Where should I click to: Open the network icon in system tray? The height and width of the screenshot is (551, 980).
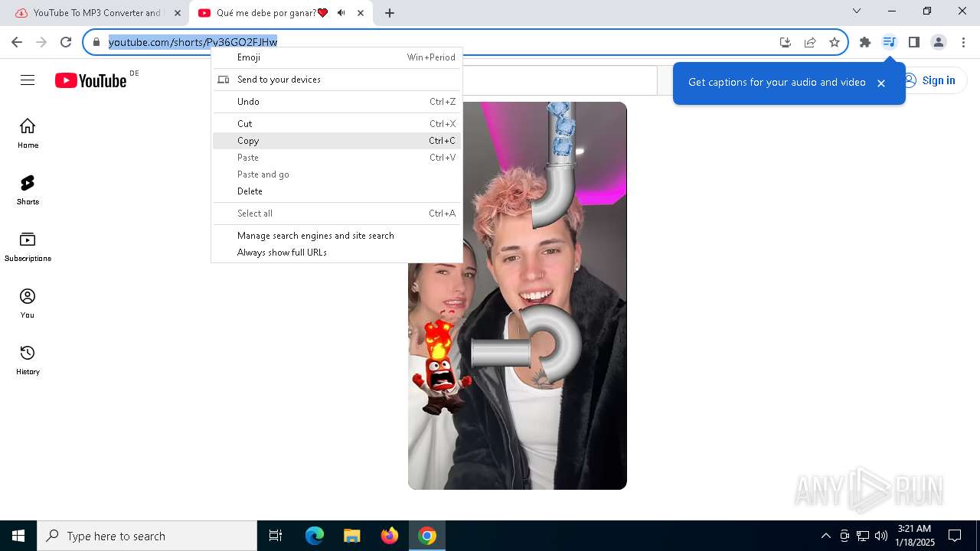pyautogui.click(x=863, y=536)
